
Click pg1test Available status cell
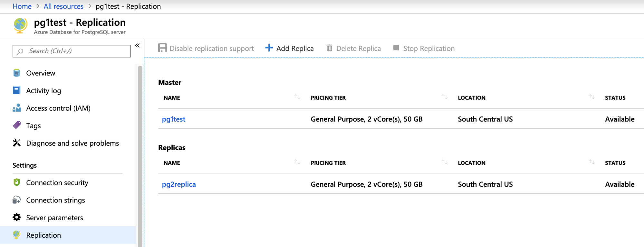pyautogui.click(x=620, y=119)
